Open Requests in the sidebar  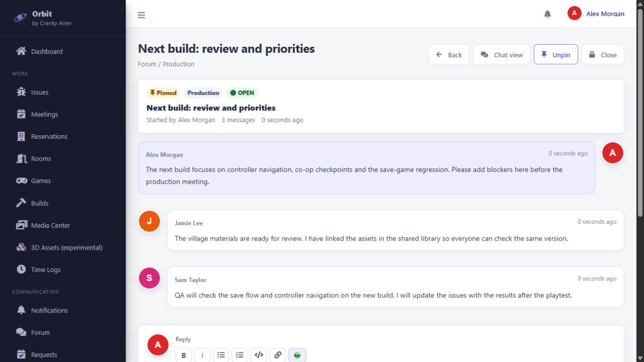pos(63,354)
